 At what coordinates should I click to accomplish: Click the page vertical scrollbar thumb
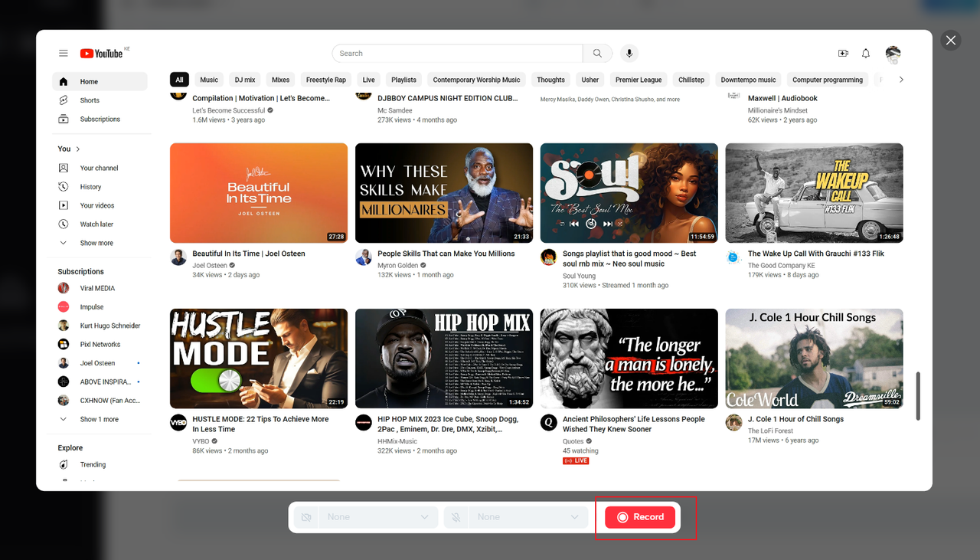[x=918, y=396]
